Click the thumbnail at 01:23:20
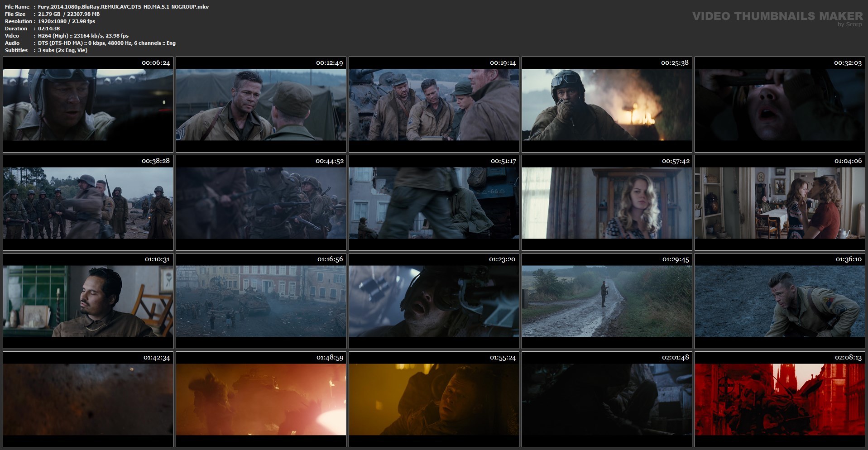 point(434,301)
